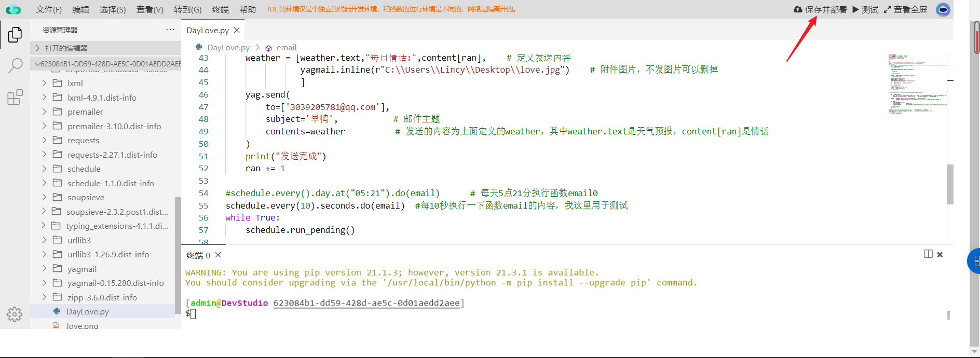Expand the urllib3 folder
Image resolution: width=980 pixels, height=358 pixels.
point(44,240)
